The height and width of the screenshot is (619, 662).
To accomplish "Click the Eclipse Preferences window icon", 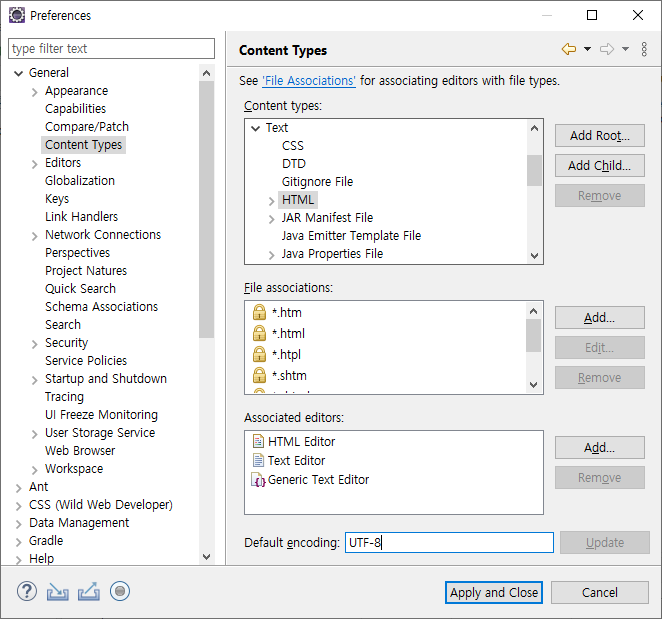I will (x=17, y=15).
